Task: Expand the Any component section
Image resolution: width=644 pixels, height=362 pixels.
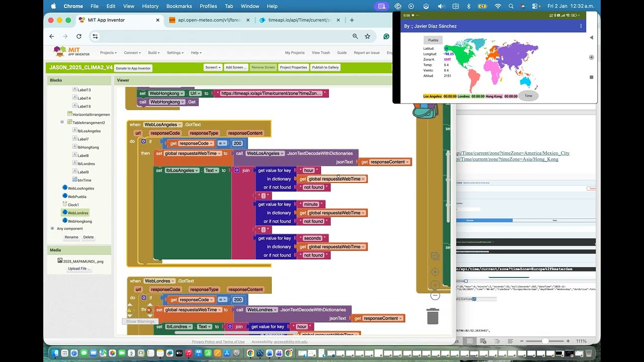Action: (x=52, y=228)
